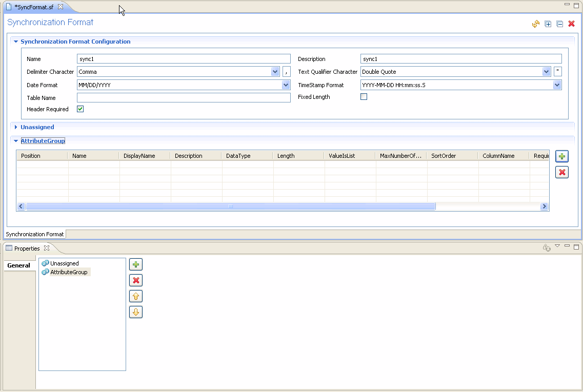Click the Name column header in table
This screenshot has height=392, width=583.
tap(93, 156)
